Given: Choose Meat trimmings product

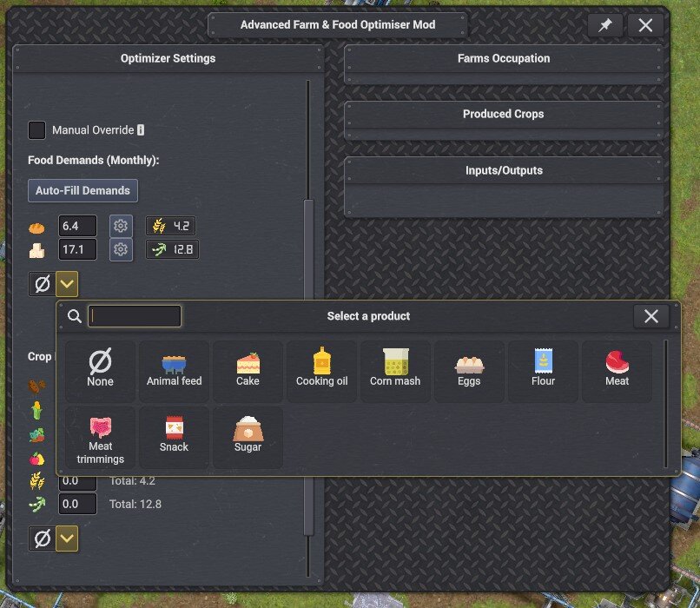Looking at the screenshot, I should 101,438.
